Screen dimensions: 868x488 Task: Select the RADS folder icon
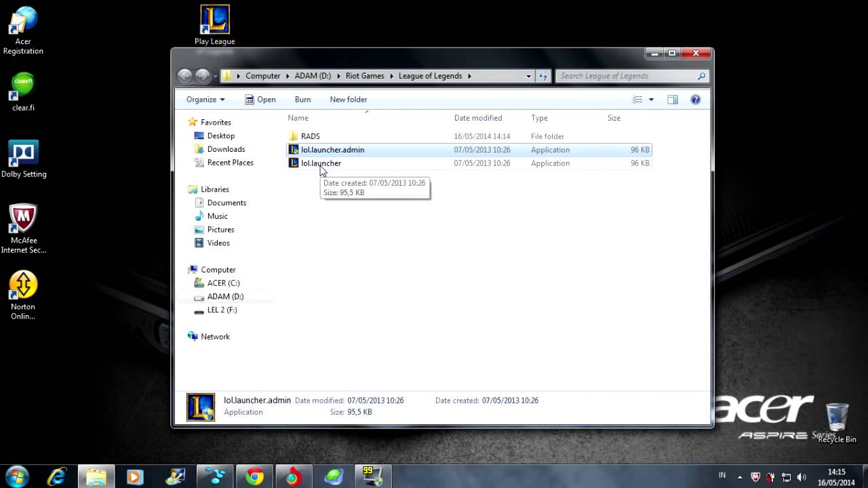(x=294, y=136)
